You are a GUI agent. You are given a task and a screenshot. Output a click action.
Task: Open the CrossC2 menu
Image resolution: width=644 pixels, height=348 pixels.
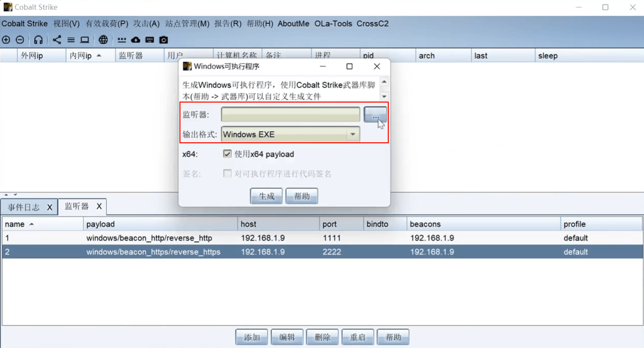coord(372,24)
